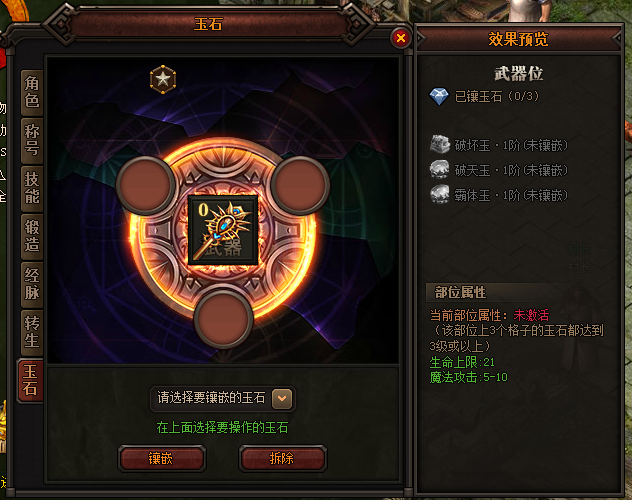
Task: Switch to the 角色 tab
Action: tap(32, 92)
